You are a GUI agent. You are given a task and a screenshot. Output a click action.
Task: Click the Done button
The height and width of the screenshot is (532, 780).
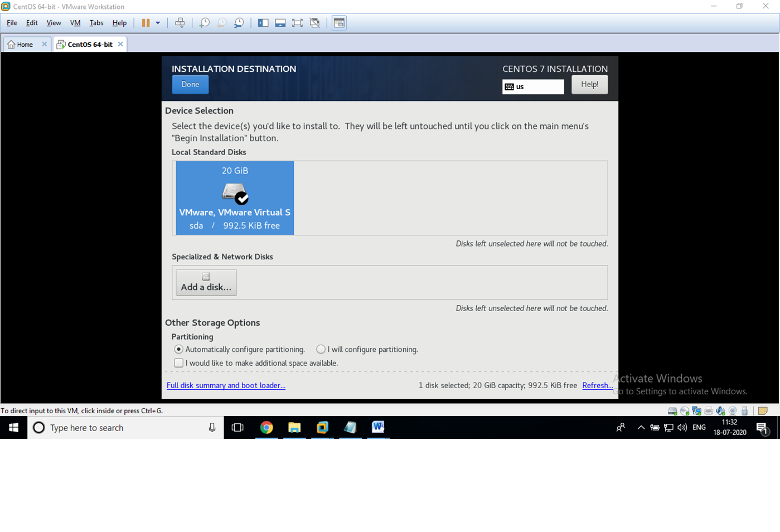[190, 84]
